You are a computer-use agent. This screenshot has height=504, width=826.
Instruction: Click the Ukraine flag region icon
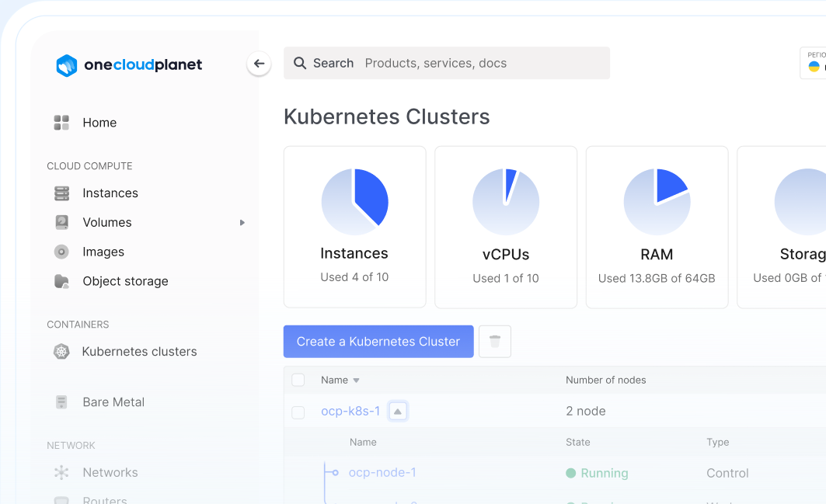pyautogui.click(x=814, y=67)
